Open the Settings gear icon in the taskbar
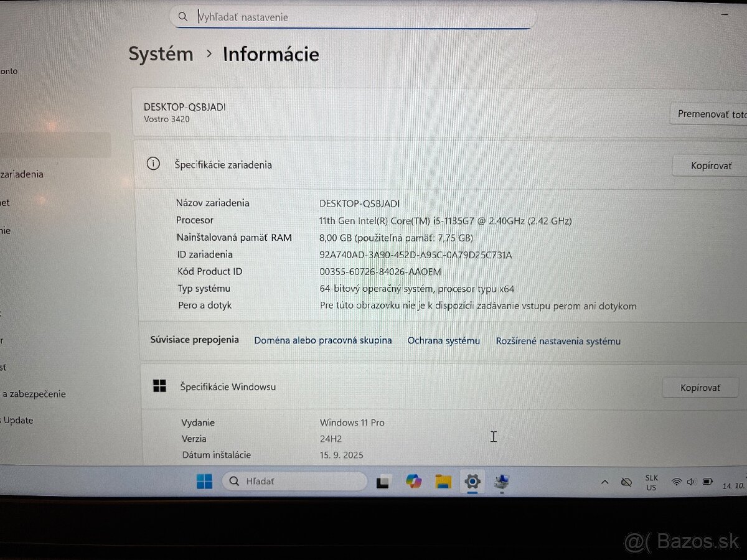This screenshot has height=560, width=747. [472, 481]
